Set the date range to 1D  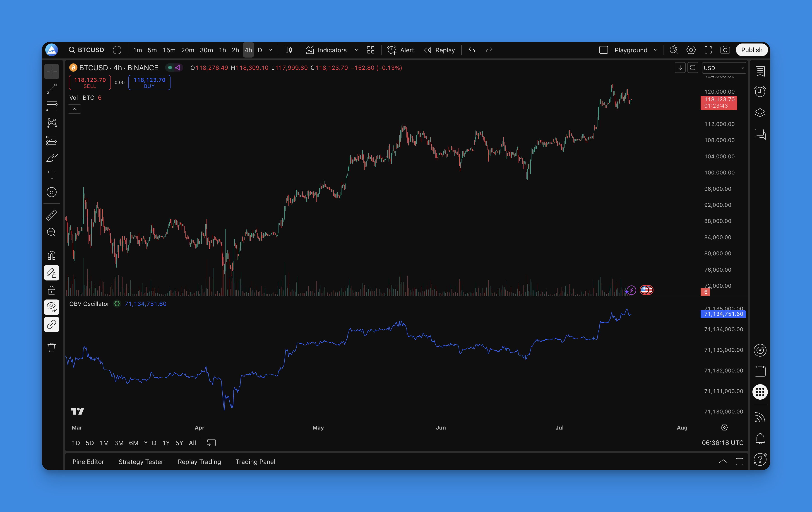click(x=76, y=443)
